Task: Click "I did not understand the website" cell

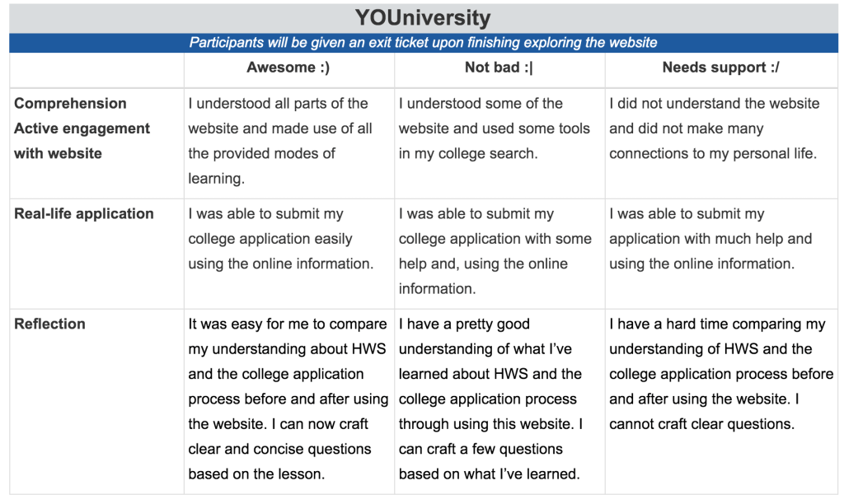Action: pyautogui.click(x=714, y=128)
